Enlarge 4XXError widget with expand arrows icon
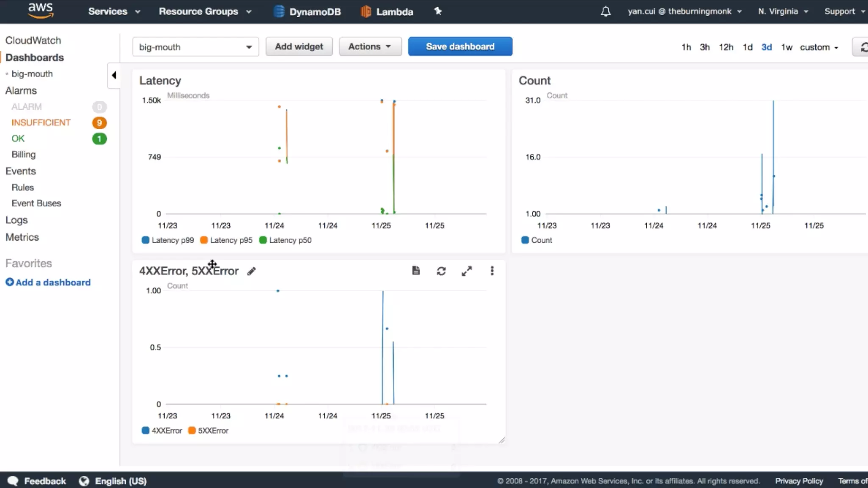The width and height of the screenshot is (868, 488). coord(467,271)
